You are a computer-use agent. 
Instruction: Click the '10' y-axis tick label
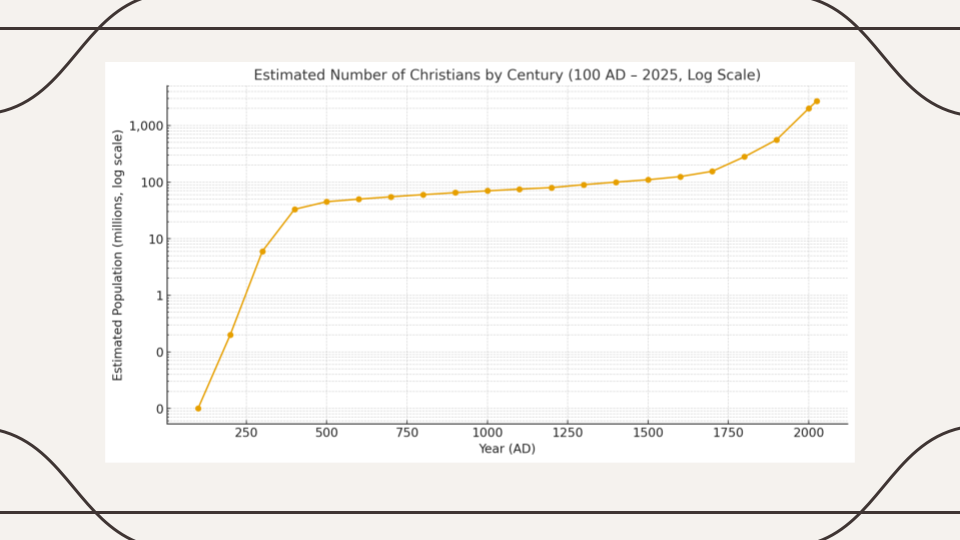(154, 239)
